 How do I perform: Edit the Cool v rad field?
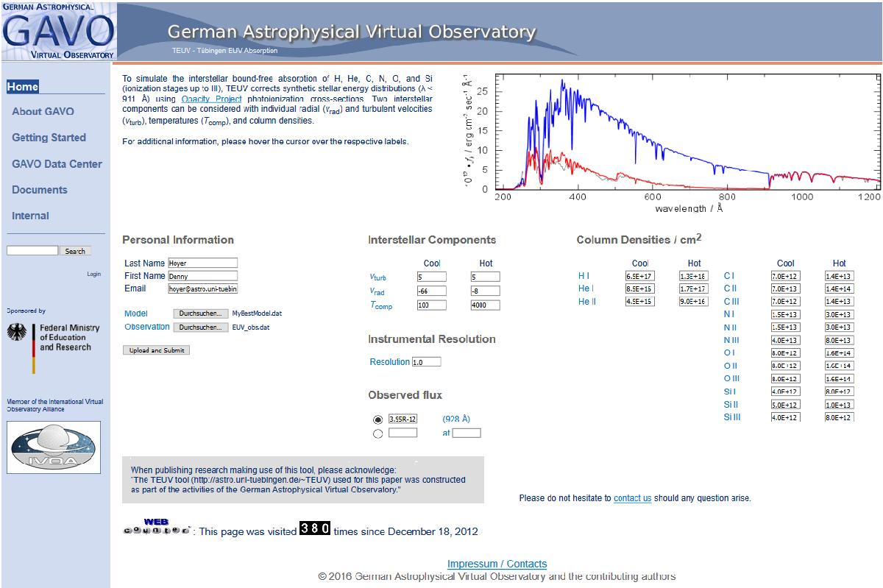point(431,291)
